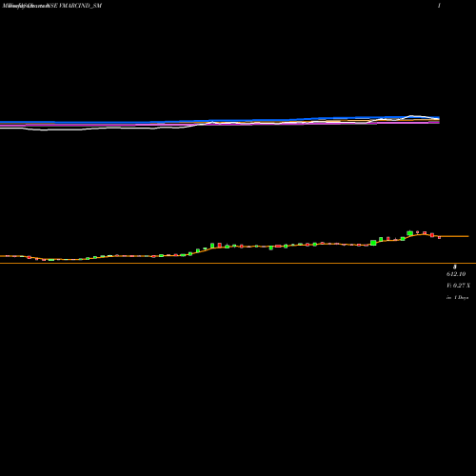This screenshot has height=476, width=476.
Task: Click the 'in 1 Days' label
Action: pos(457,298)
